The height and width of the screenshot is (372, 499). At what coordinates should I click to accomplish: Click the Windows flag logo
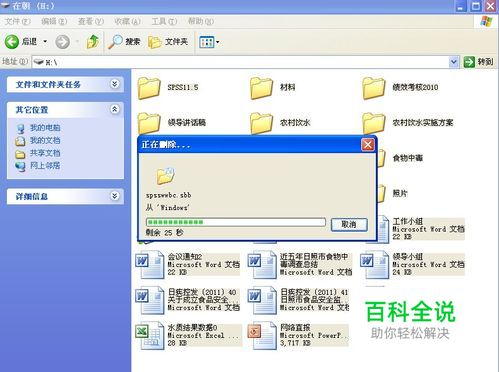[x=486, y=21]
